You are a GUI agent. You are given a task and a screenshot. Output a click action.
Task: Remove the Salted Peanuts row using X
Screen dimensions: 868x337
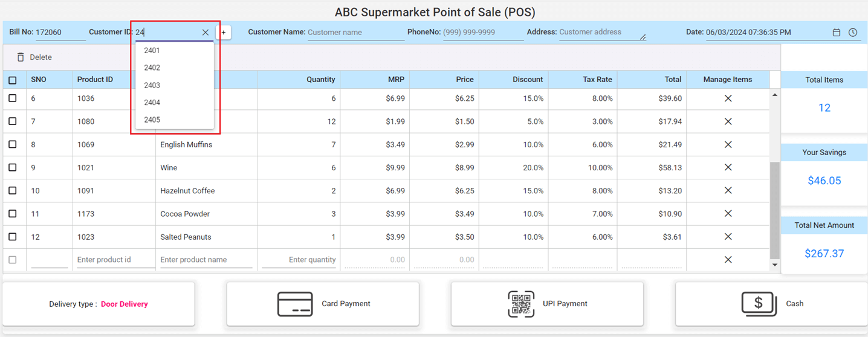coord(728,237)
